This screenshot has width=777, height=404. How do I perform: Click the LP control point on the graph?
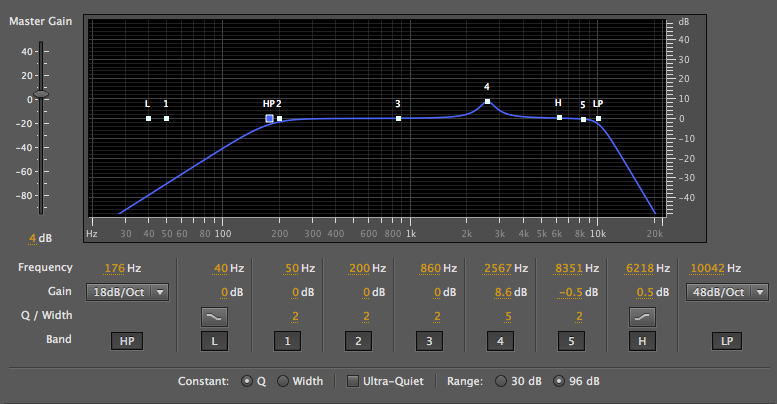598,118
